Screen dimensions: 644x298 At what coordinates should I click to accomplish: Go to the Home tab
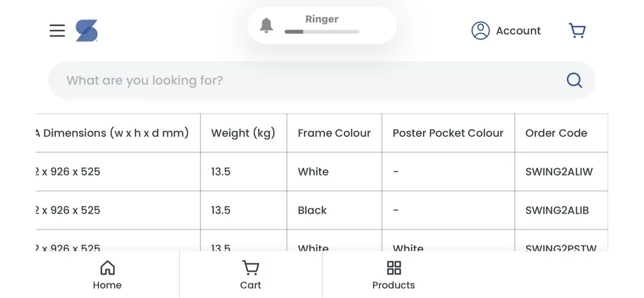[x=107, y=275]
